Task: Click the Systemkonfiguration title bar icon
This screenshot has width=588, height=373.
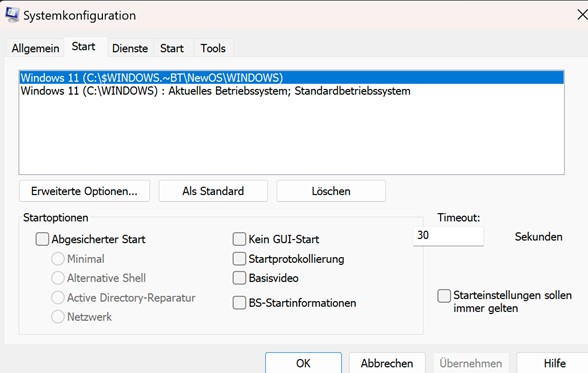Action: (11, 15)
